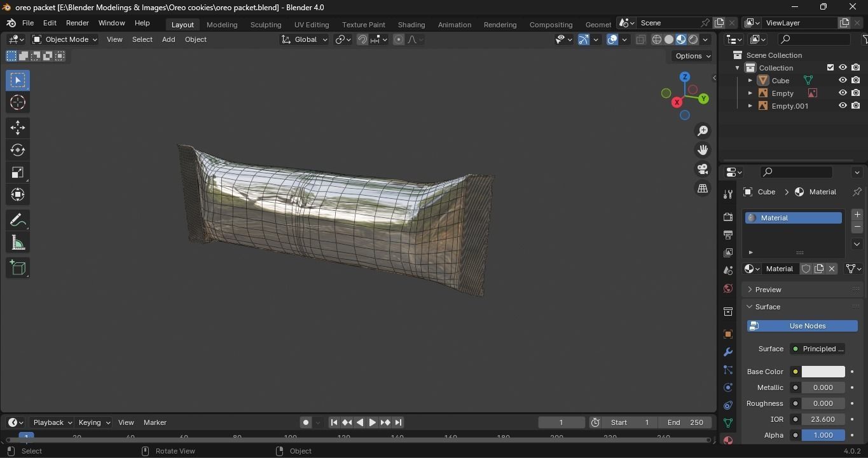Open the Global orientation dropdown
The width and height of the screenshot is (868, 458).
click(x=305, y=39)
